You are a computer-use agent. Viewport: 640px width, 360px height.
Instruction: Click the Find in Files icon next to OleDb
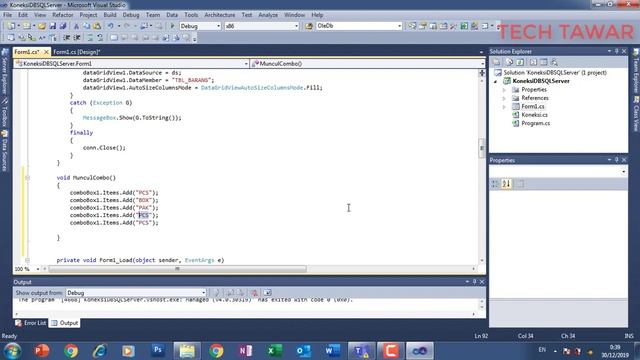pyautogui.click(x=309, y=26)
